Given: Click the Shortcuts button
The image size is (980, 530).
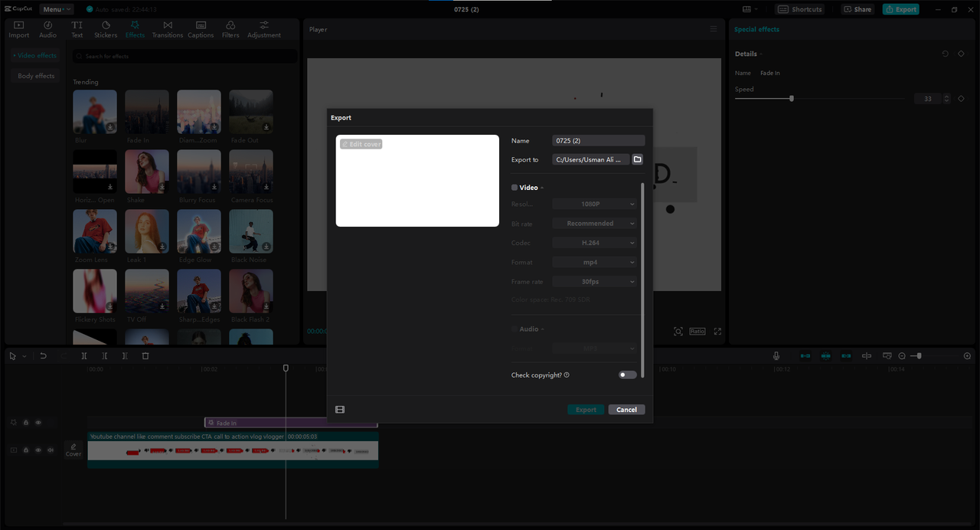Looking at the screenshot, I should click(800, 9).
